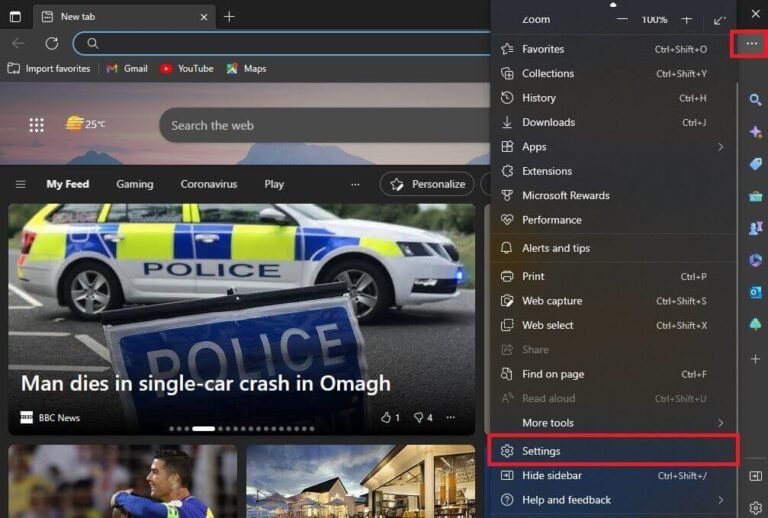The height and width of the screenshot is (518, 768).
Task: Toggle the sidebar panel icon near bottom
Action: pos(755,476)
